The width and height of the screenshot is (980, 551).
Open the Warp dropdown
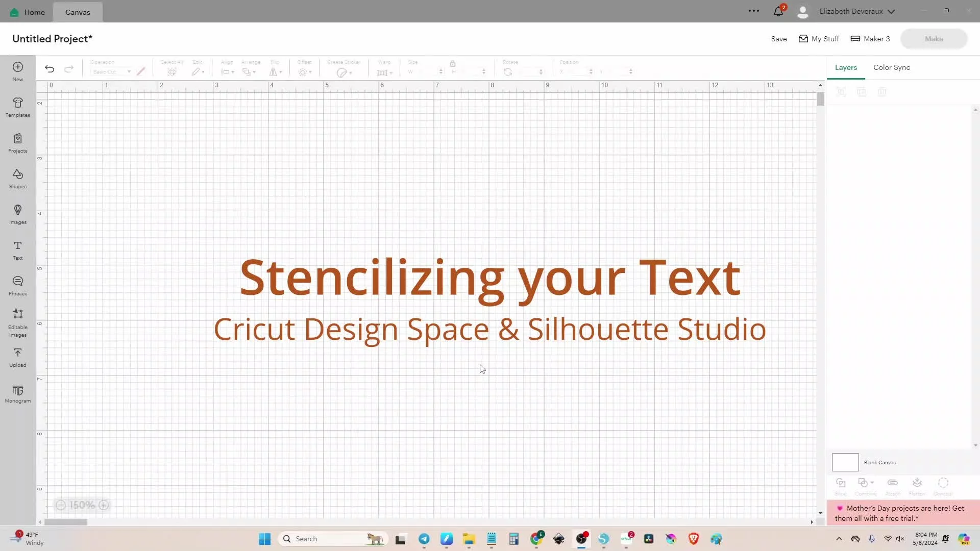tap(385, 72)
